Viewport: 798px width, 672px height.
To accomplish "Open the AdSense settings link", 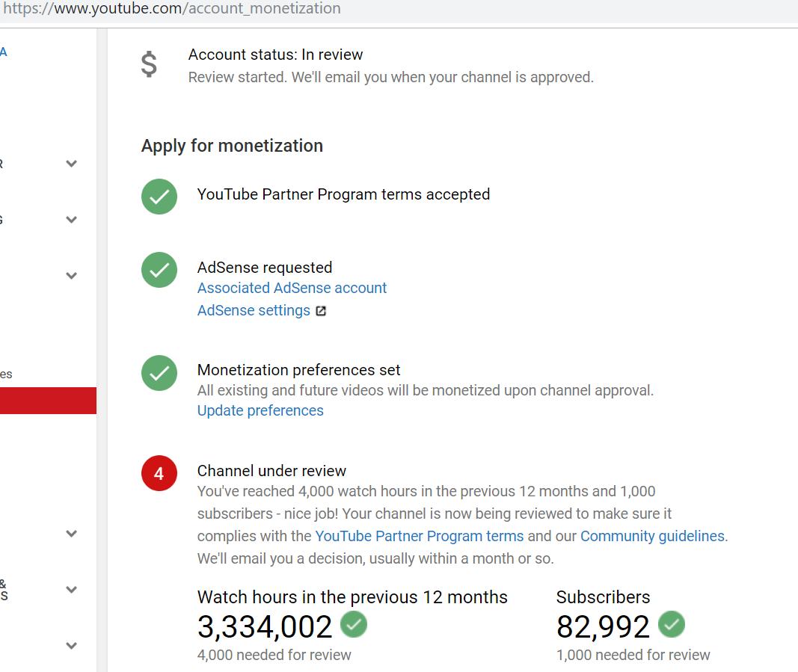I will [x=254, y=310].
